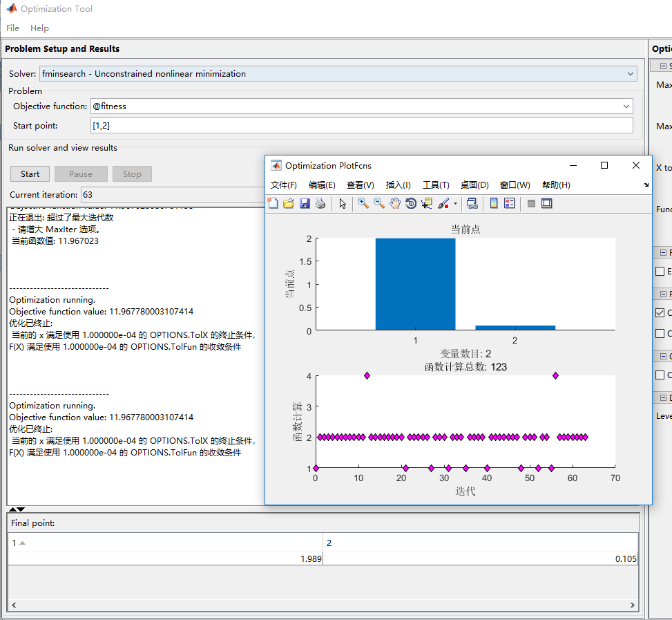
Task: Tick the lowest checkbox in Options panel
Action: coord(660,375)
